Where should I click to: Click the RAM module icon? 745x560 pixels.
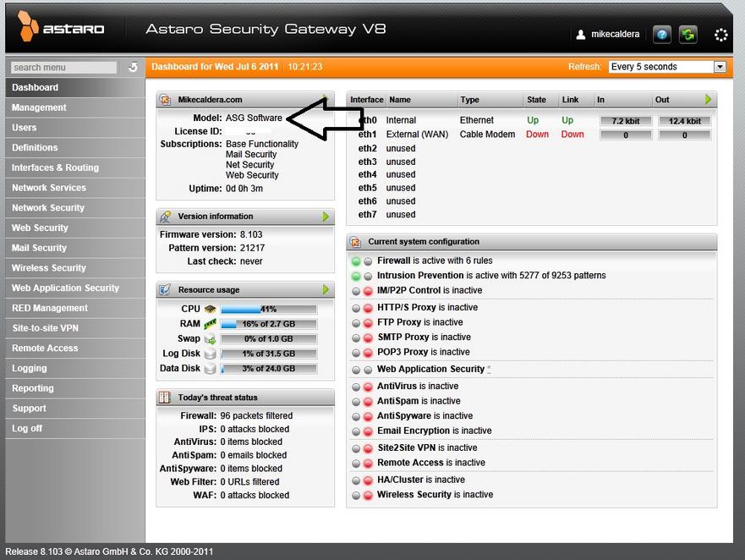tap(210, 324)
